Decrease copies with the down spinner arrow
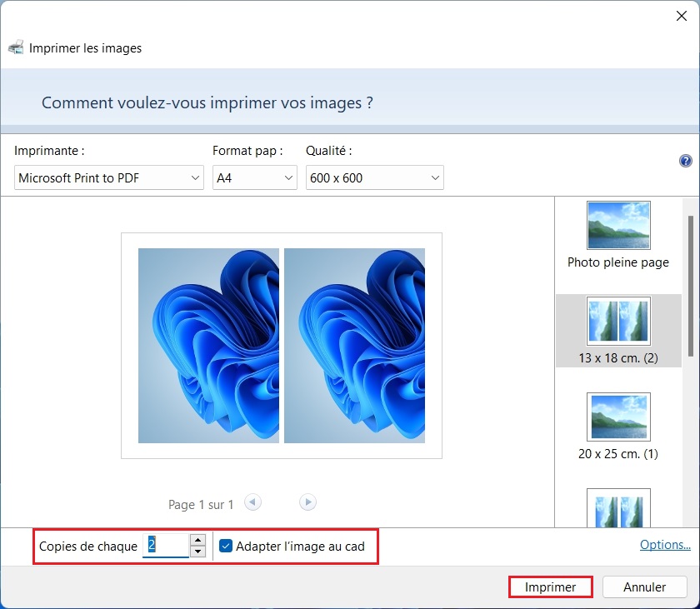This screenshot has height=609, width=700. (197, 552)
